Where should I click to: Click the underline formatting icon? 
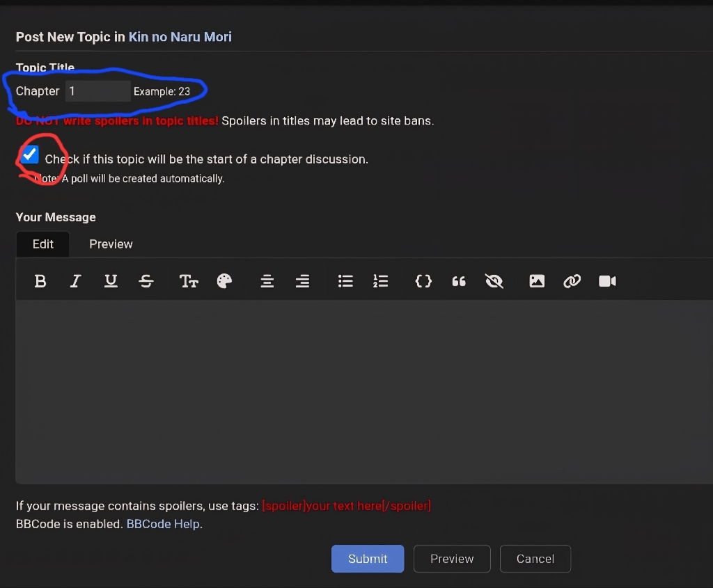coord(111,281)
